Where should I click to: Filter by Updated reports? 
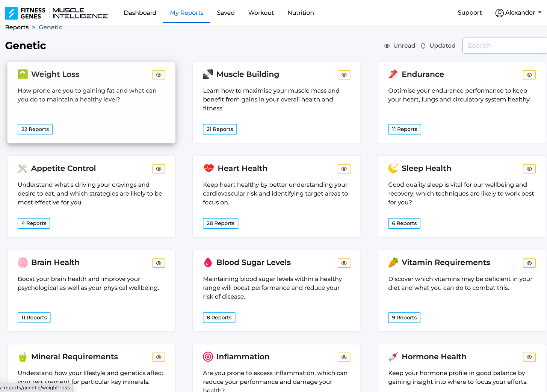tap(438, 46)
